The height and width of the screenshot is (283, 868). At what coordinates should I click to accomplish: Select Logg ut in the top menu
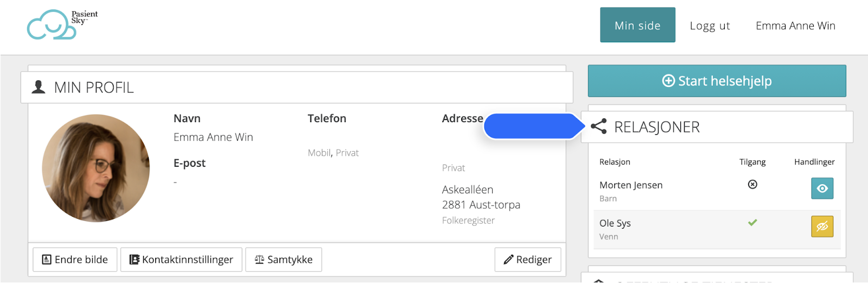click(710, 26)
